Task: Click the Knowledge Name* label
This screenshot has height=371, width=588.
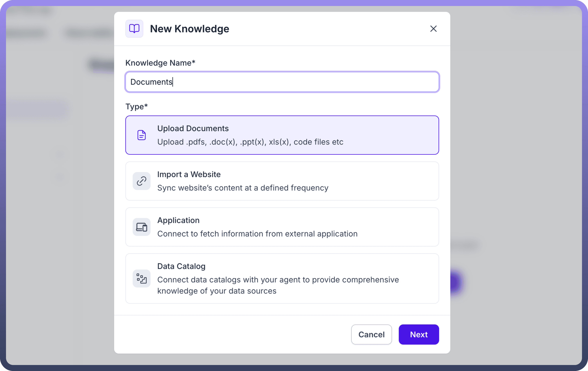Action: 160,63
